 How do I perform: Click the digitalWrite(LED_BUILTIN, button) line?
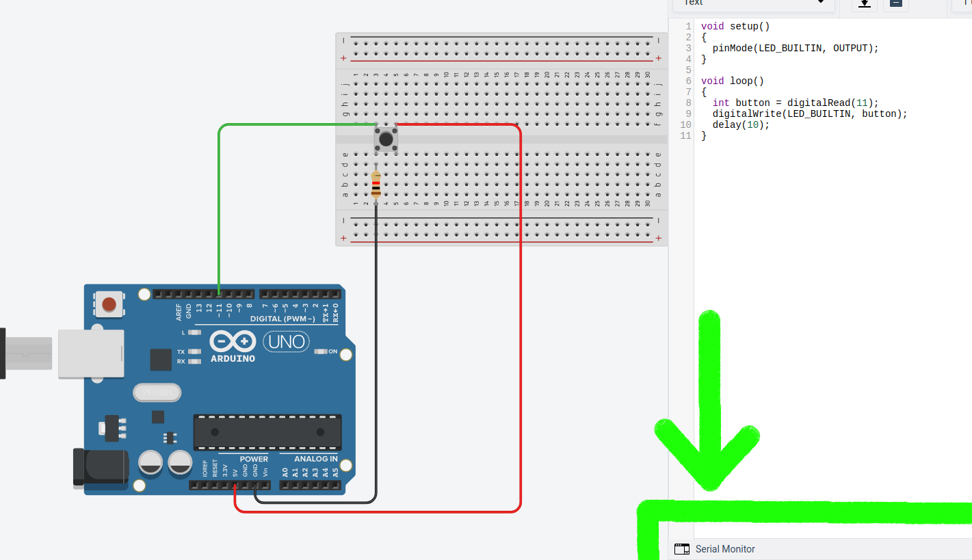click(x=810, y=114)
